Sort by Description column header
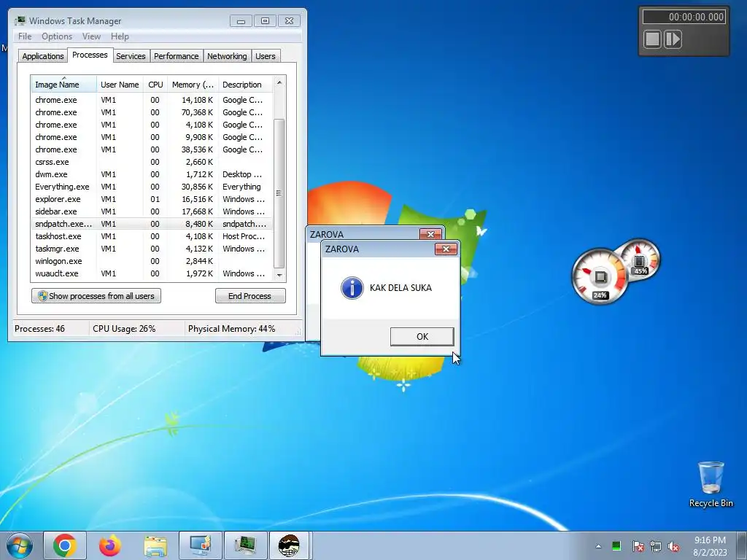Screen dimensions: 747x560 (x=245, y=85)
